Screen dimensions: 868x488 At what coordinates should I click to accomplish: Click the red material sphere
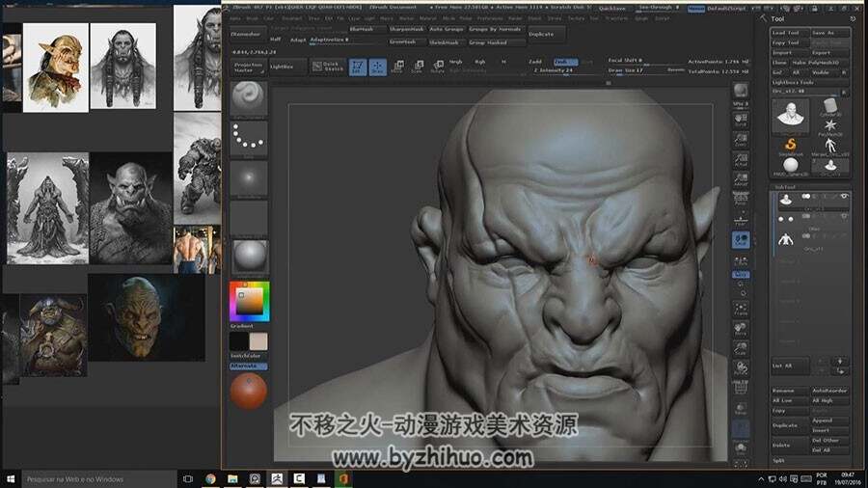(x=248, y=391)
